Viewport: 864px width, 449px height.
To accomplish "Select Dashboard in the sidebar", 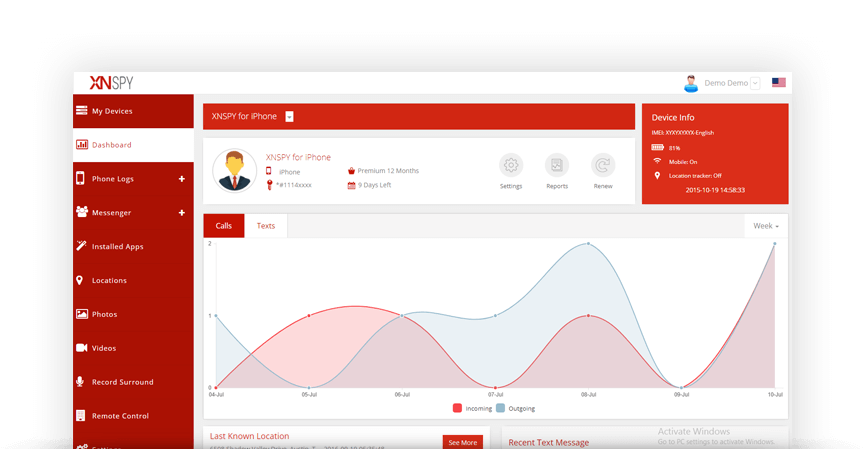I will coord(133,145).
